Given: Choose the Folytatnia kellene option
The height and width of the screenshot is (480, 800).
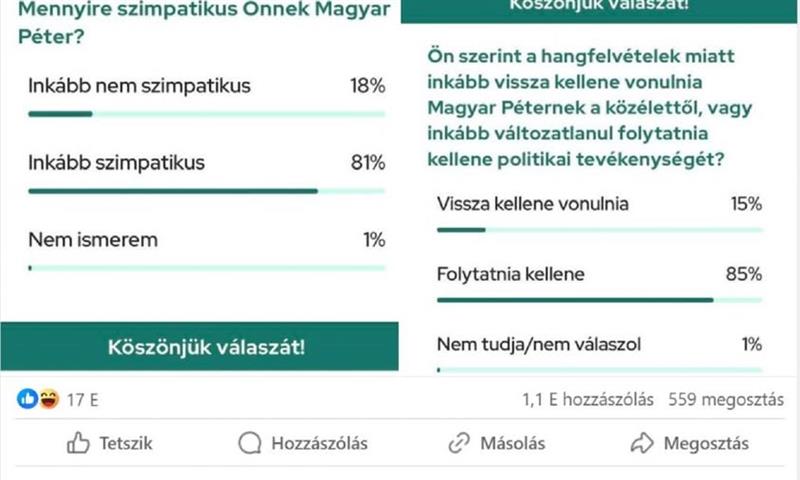Looking at the screenshot, I should click(511, 274).
